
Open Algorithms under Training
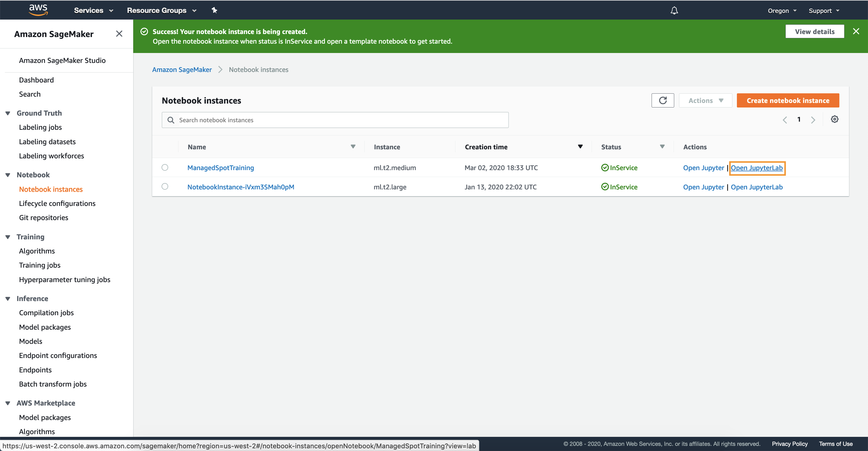tap(37, 251)
